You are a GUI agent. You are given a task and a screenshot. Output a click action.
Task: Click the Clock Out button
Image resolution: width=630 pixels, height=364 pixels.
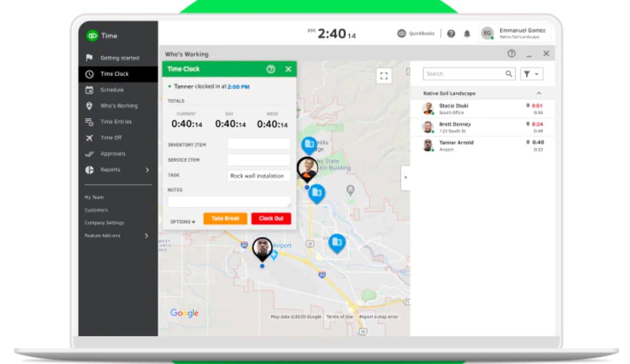pos(271,218)
